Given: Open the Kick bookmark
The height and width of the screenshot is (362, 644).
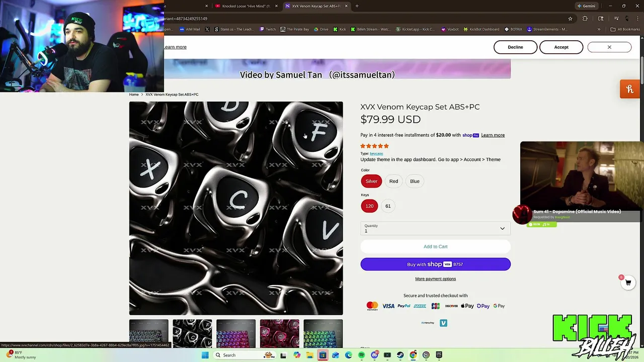Looking at the screenshot, I should click(x=340, y=29).
